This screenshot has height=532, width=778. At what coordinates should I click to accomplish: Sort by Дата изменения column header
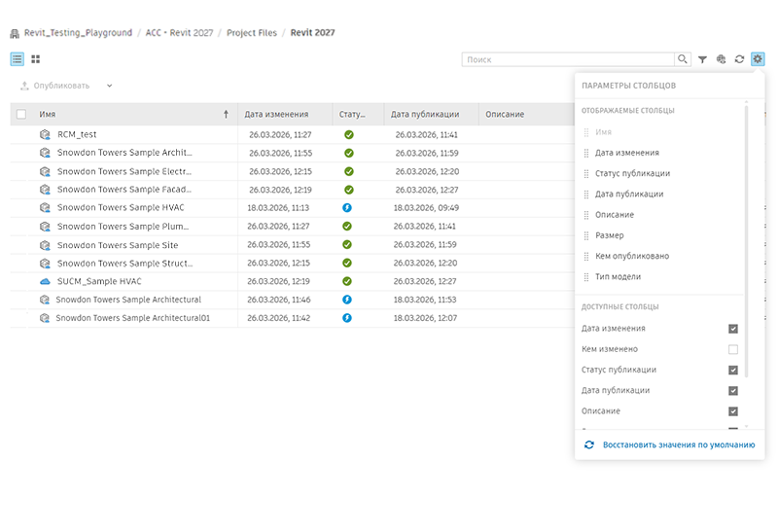(x=276, y=114)
